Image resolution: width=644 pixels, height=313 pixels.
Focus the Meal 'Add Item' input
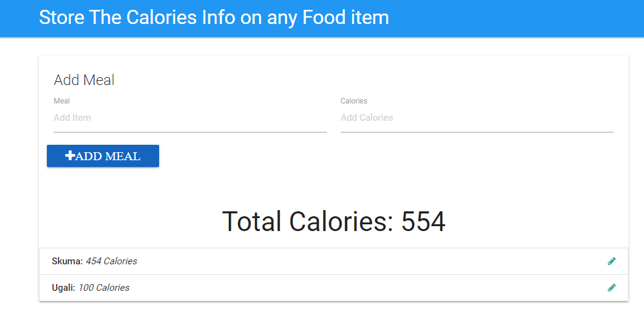[x=190, y=118]
